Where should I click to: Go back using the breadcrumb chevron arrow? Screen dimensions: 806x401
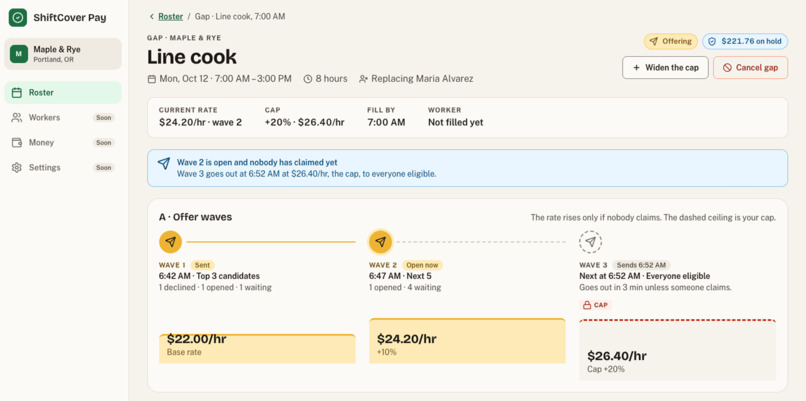(152, 16)
